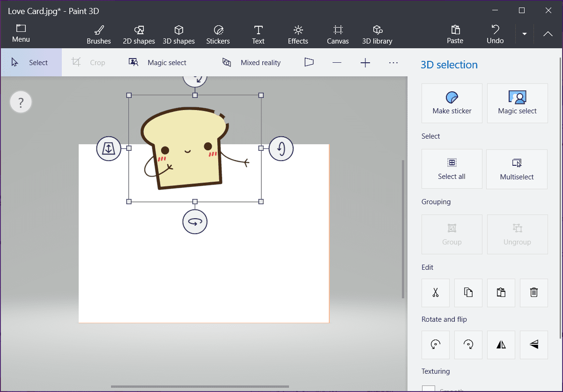Viewport: 563px width, 392px height.
Task: Enable Multiselect mode
Action: pos(517,169)
